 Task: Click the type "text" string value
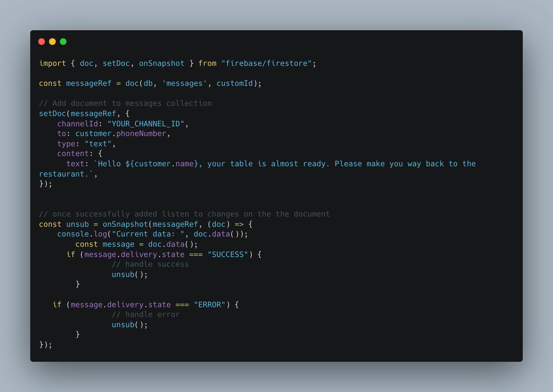(98, 144)
